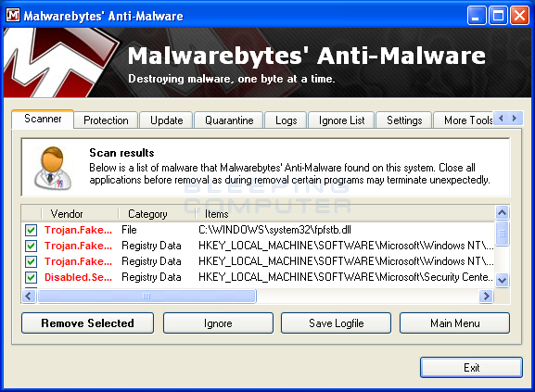Click the tab strip left arrow icon
The height and width of the screenshot is (392, 535).
point(501,119)
